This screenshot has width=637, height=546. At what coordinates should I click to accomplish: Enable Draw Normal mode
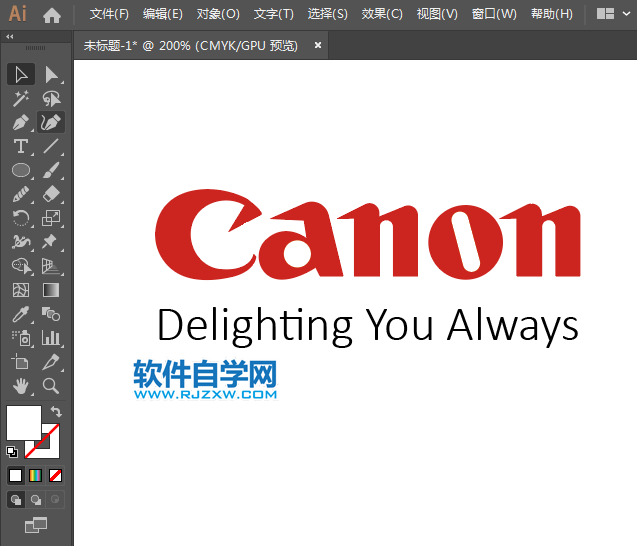click(16, 500)
